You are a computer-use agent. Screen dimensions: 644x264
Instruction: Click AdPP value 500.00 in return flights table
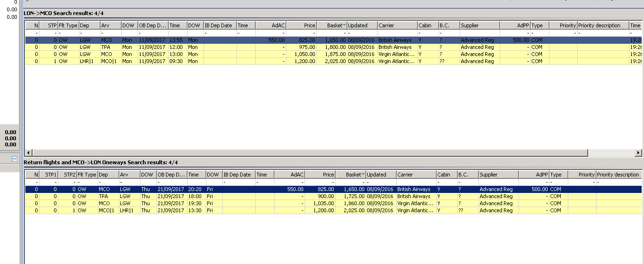tap(534, 189)
